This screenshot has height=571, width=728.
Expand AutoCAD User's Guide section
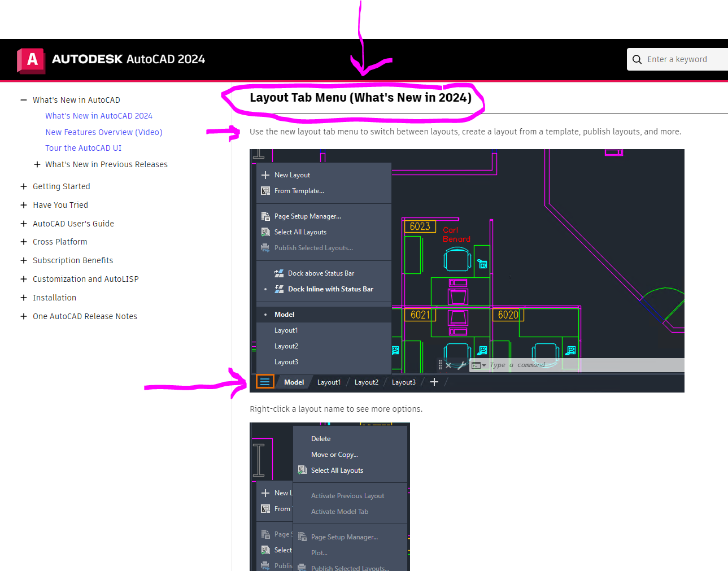pyautogui.click(x=24, y=224)
